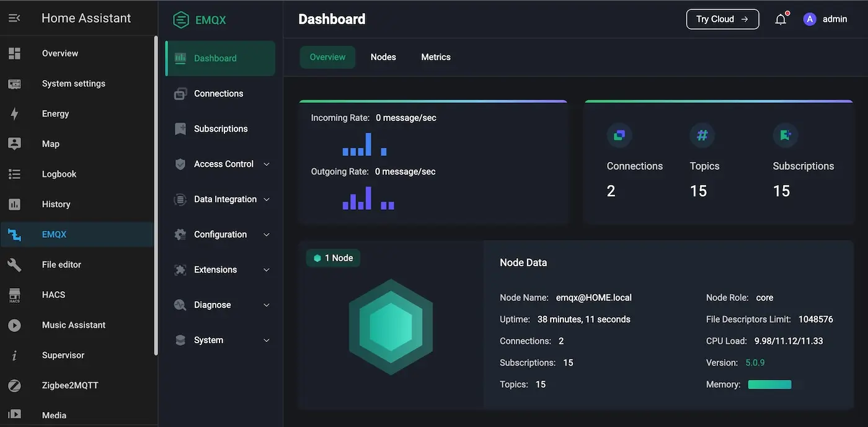Click the System settings sidebar icon
Screen dimensions: 868x427
pos(14,84)
